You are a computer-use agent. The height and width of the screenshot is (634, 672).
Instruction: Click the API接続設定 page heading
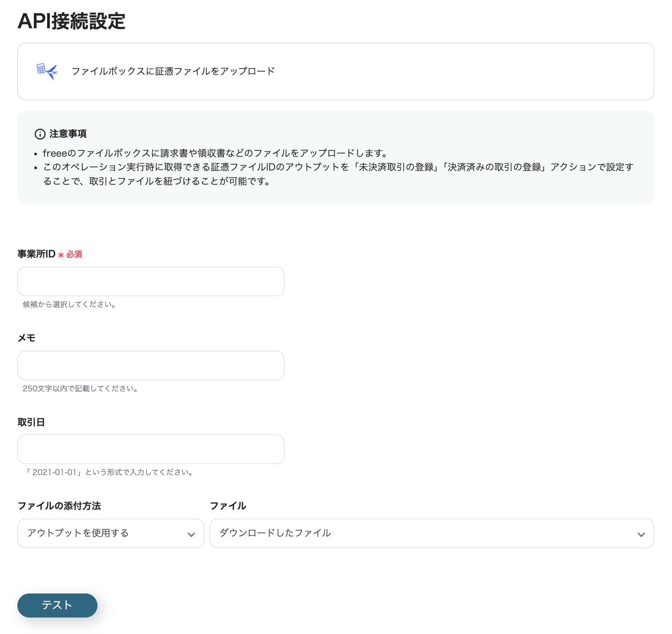(72, 21)
